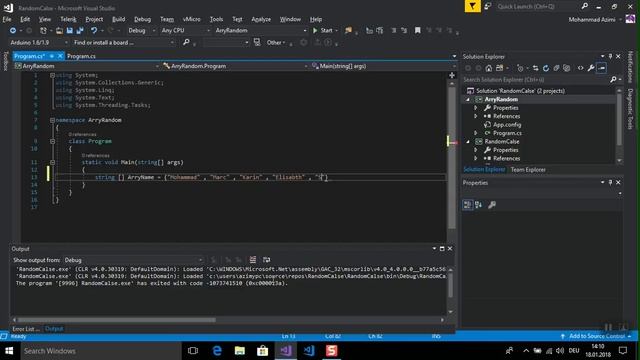The image size is (640, 360).
Task: Click the green Start debugging button
Action: point(322,31)
